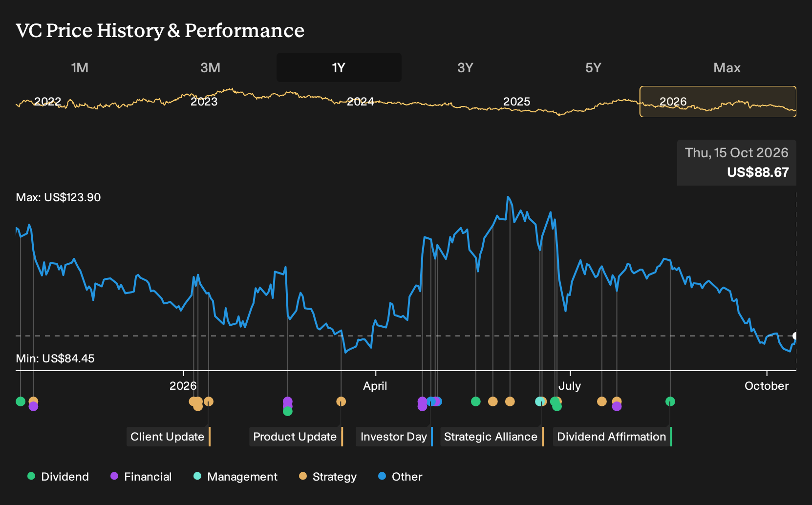Open the Product Update event label
This screenshot has height=505, width=812.
click(296, 437)
